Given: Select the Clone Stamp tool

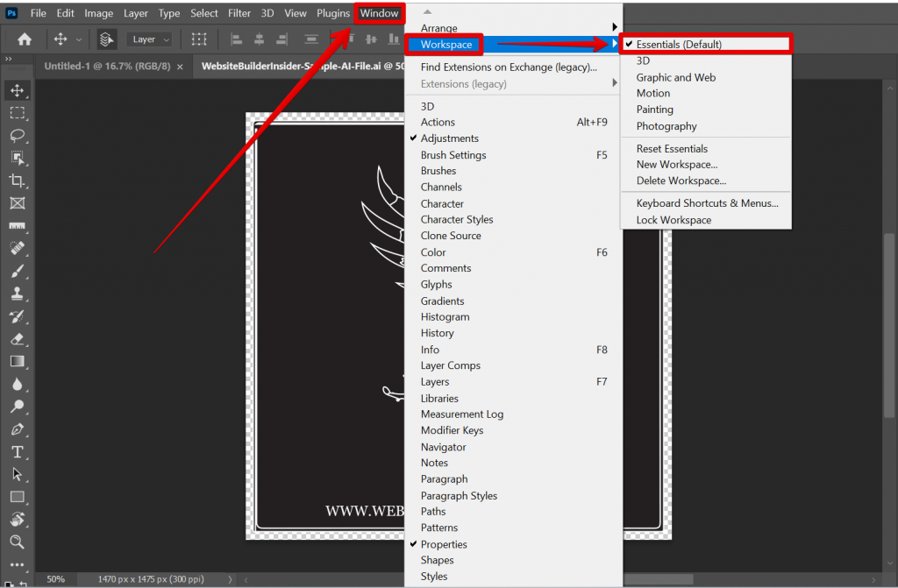Looking at the screenshot, I should (x=16, y=294).
